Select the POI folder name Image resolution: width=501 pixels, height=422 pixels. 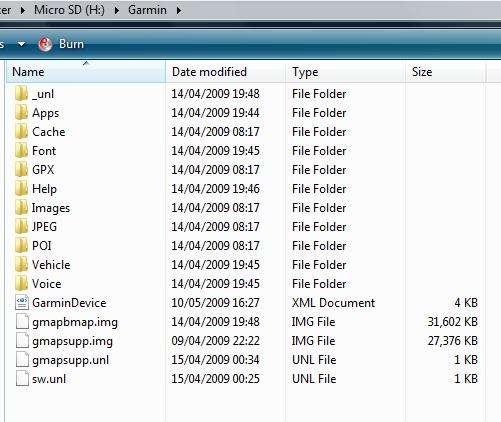coord(42,246)
